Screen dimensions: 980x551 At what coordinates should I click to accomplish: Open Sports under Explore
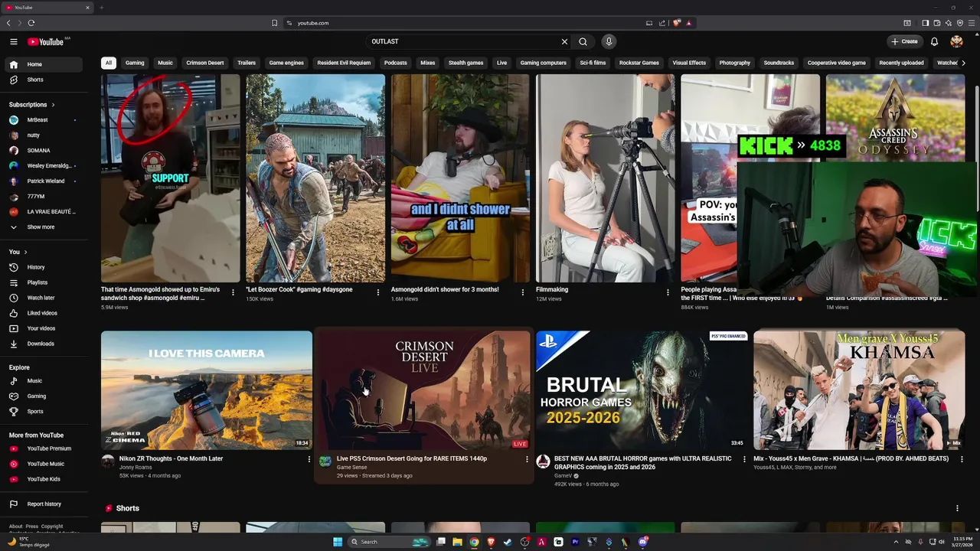pos(45,412)
